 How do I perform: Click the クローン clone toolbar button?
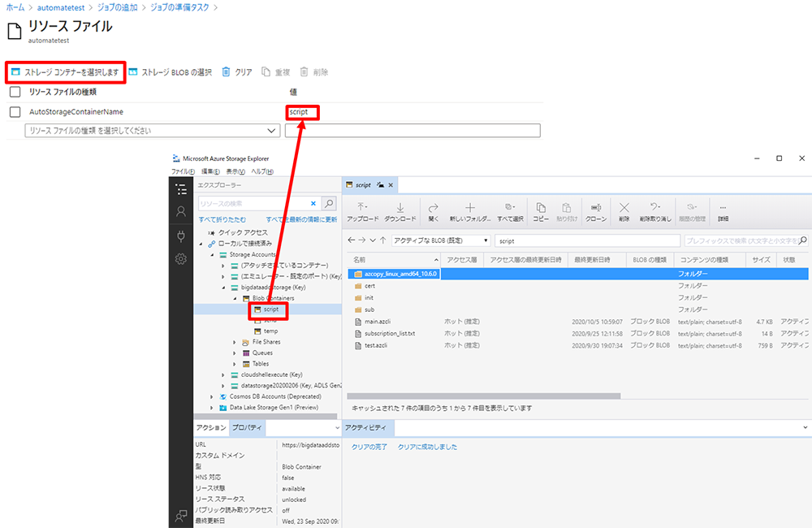pos(596,212)
